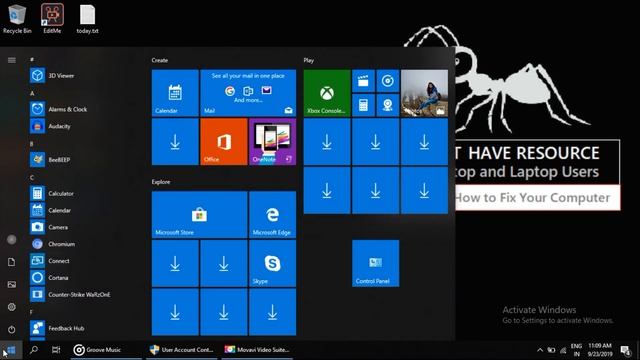Open Documents from Start sidebar

click(x=11, y=262)
